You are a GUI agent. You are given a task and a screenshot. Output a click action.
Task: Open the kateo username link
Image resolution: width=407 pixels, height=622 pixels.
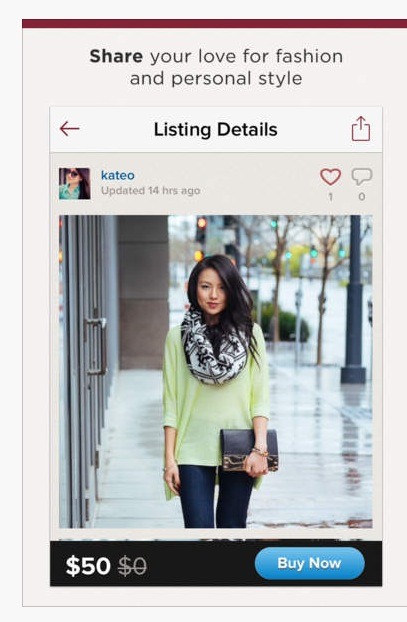coord(117,175)
